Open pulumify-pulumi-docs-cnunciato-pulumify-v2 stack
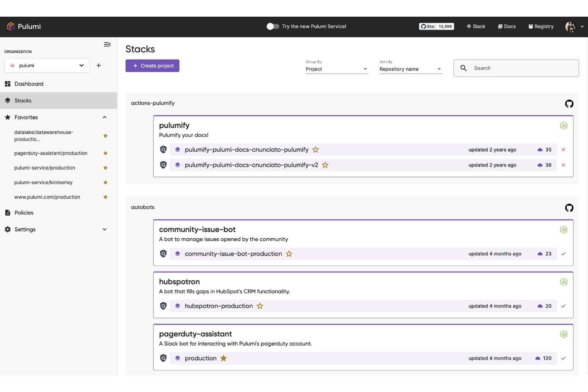Image resolution: width=588 pixels, height=392 pixels. pos(251,165)
